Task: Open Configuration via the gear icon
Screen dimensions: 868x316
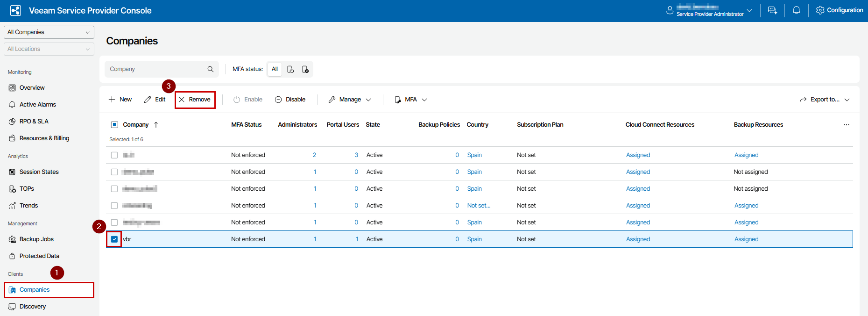Action: click(x=820, y=10)
